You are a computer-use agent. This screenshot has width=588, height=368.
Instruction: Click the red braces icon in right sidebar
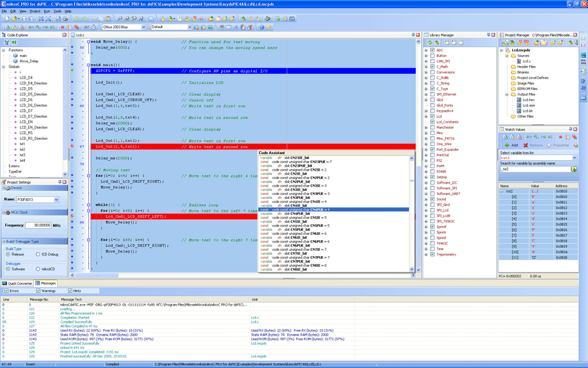[583, 45]
